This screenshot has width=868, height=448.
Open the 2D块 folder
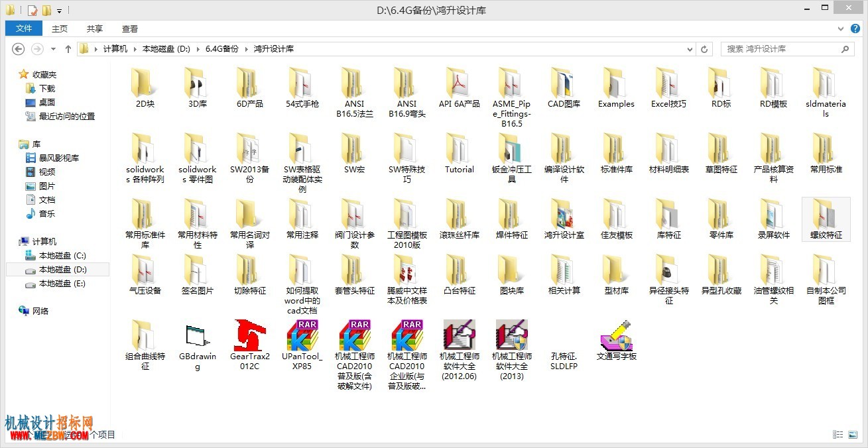(x=145, y=83)
